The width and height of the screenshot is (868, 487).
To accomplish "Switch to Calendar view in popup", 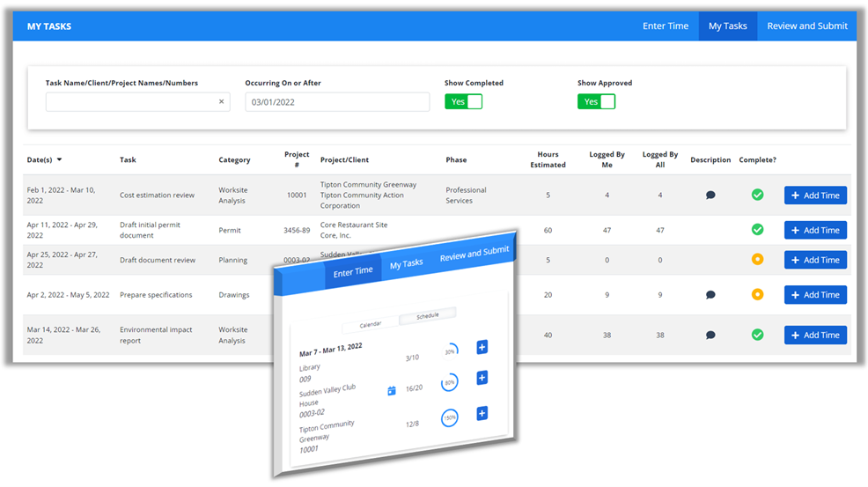I will tap(371, 324).
